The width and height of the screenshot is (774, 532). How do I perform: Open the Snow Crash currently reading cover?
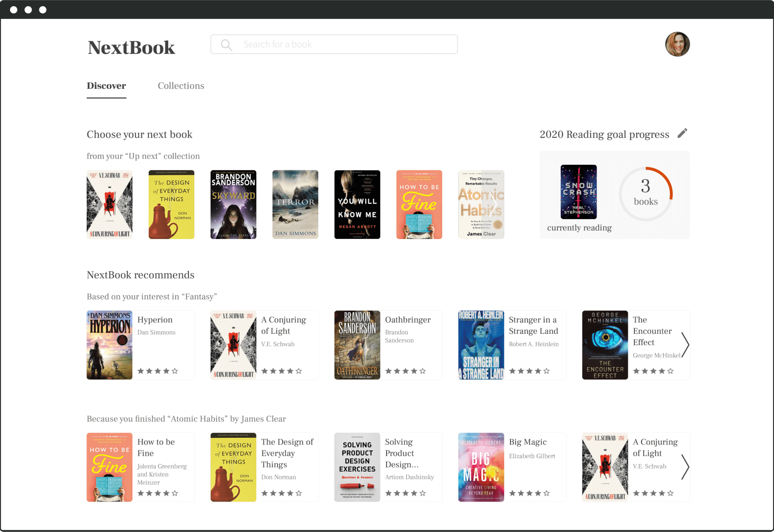coord(579,192)
